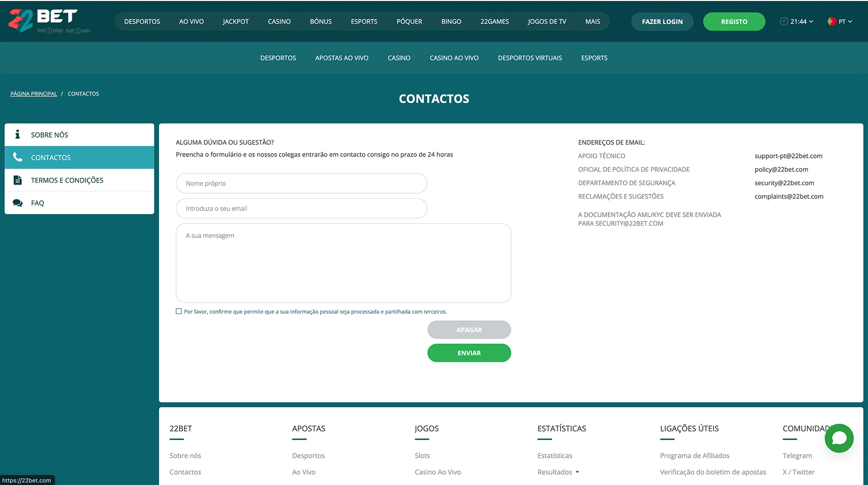
Task: Click into the Nome próprio field
Action: tap(301, 183)
